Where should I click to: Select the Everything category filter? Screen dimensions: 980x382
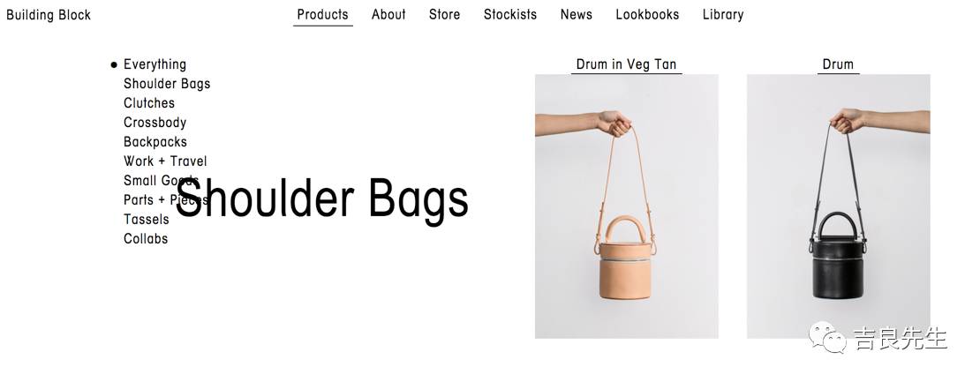tap(155, 64)
